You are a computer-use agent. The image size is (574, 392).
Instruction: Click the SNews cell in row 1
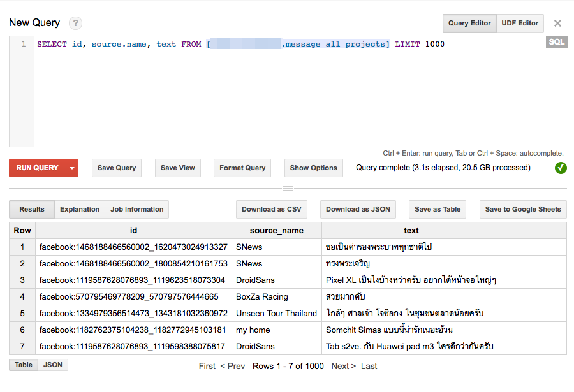(x=277, y=247)
